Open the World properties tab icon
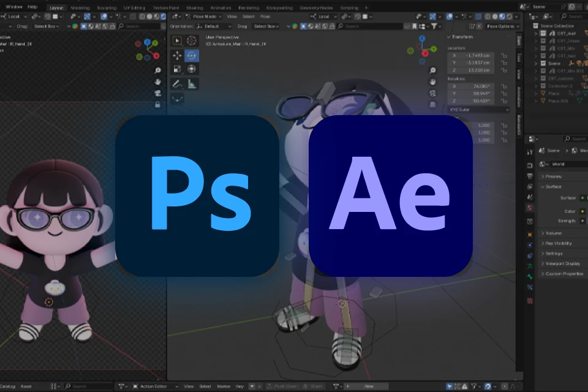588x392 pixels. point(530,208)
